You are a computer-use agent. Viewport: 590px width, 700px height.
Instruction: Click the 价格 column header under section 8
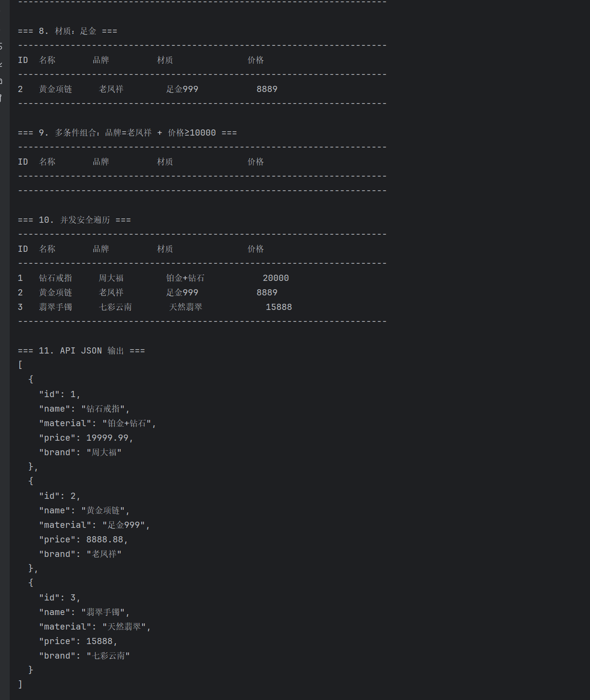tap(256, 60)
